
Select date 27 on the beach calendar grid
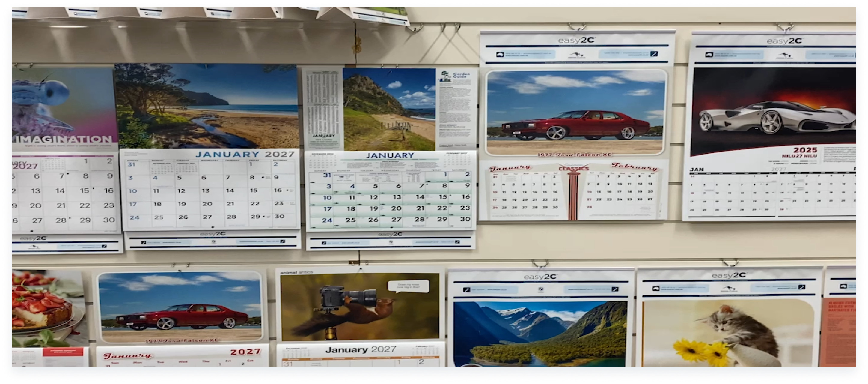click(207, 217)
